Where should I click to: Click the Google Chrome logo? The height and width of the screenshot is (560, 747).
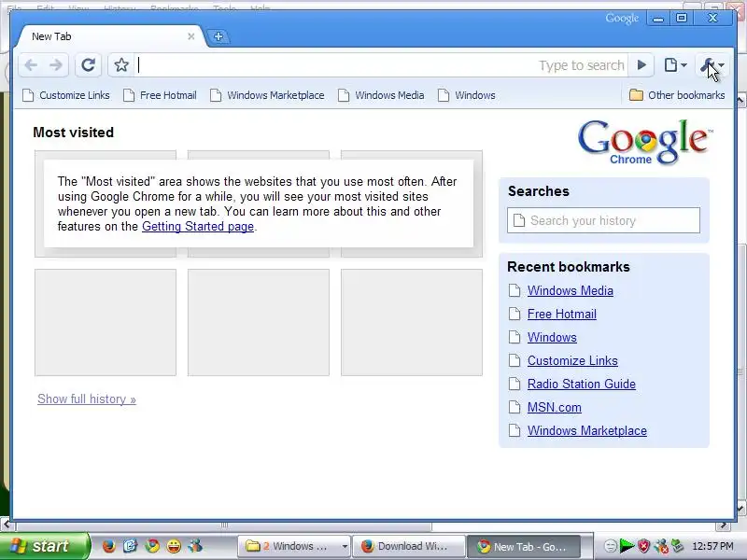coord(645,142)
